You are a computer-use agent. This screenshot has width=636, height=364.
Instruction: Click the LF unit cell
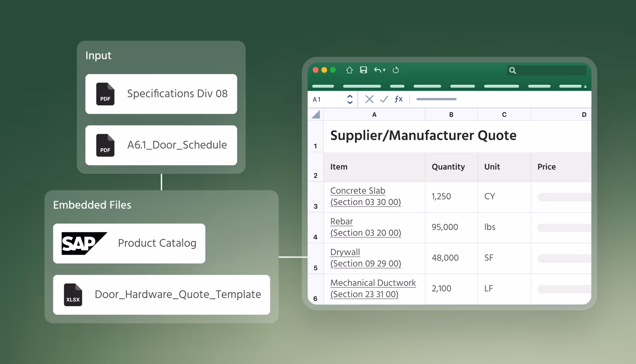(504, 289)
